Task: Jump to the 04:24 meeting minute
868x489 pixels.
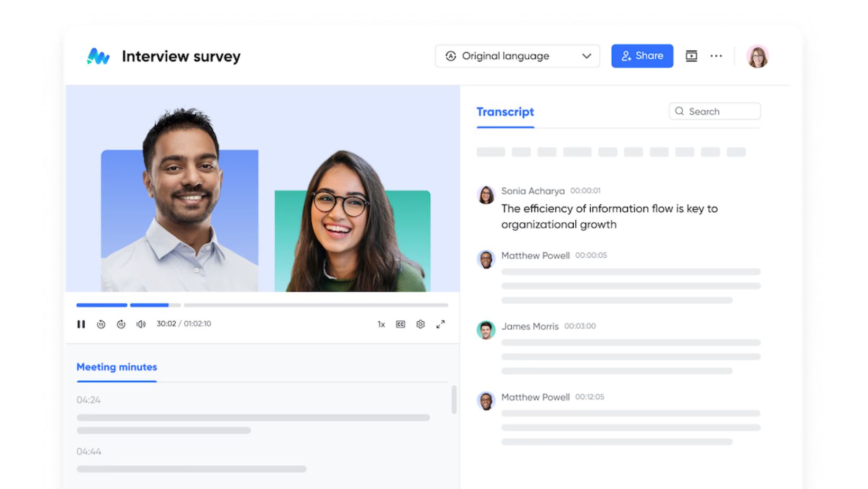Action: 88,400
